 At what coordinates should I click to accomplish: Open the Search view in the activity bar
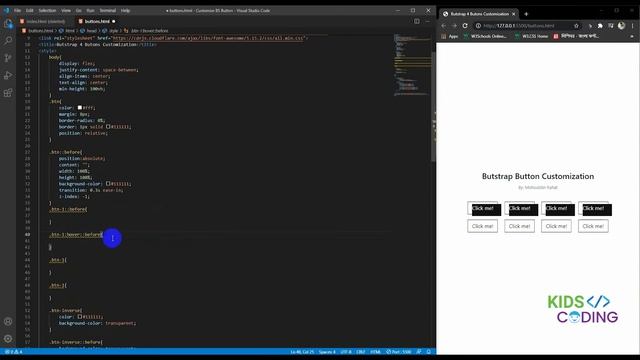pos(8,40)
